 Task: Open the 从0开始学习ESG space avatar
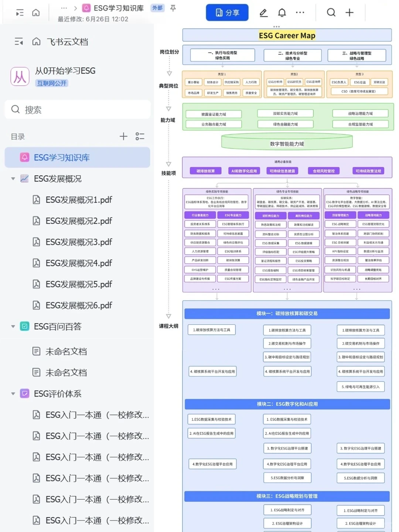[x=20, y=76]
